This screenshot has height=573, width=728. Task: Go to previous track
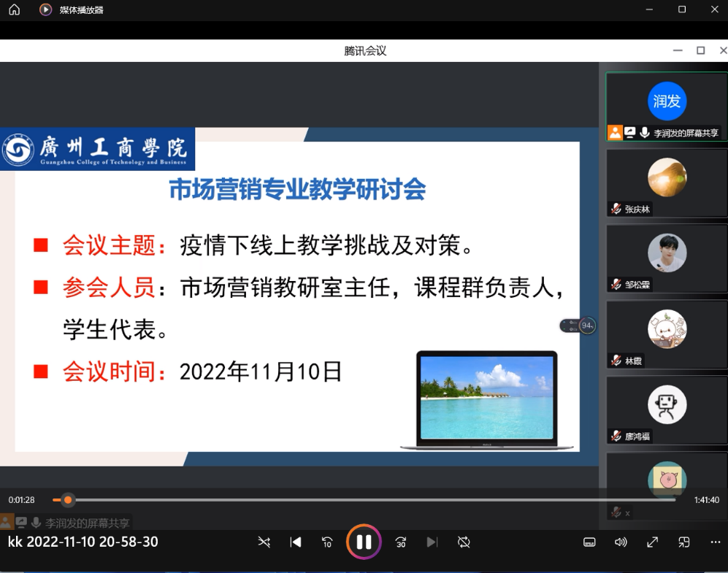pos(296,542)
